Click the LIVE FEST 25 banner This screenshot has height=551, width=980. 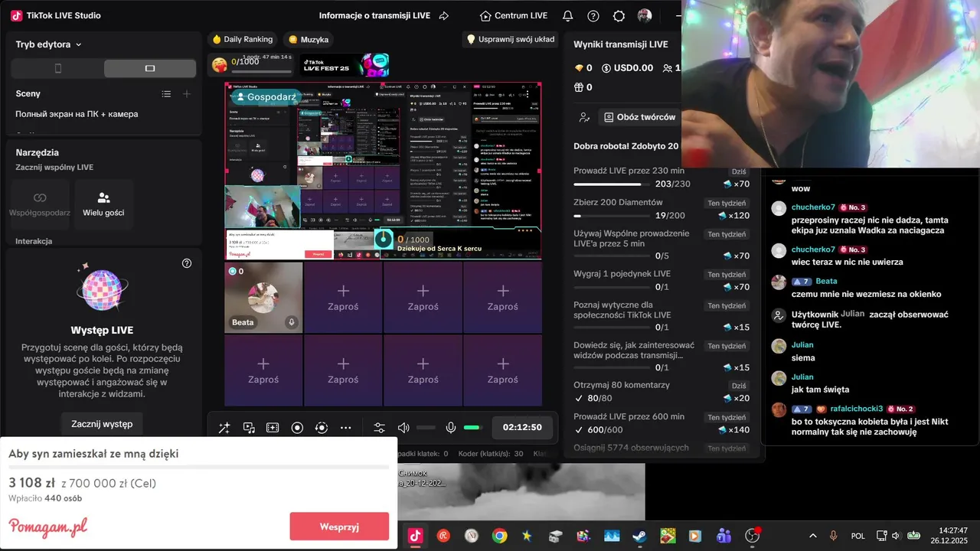click(345, 66)
